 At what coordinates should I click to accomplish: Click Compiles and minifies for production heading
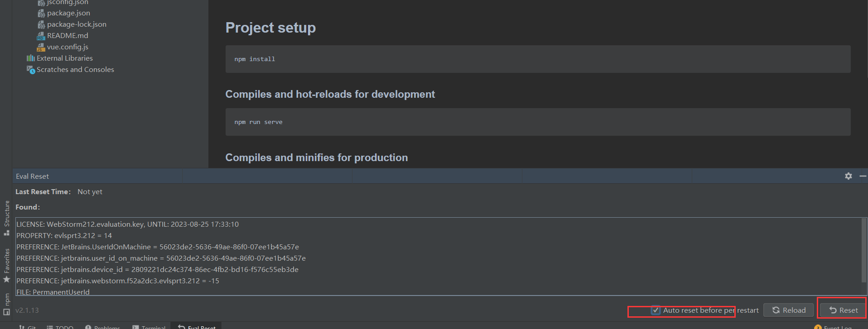point(317,157)
